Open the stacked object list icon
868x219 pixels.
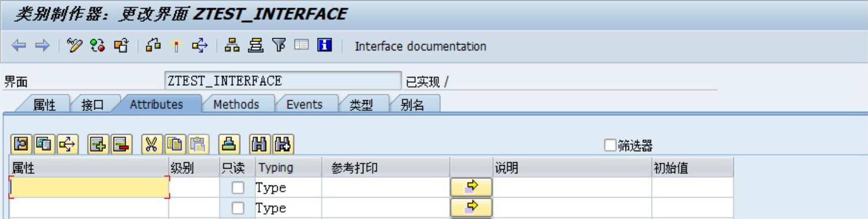[255, 46]
